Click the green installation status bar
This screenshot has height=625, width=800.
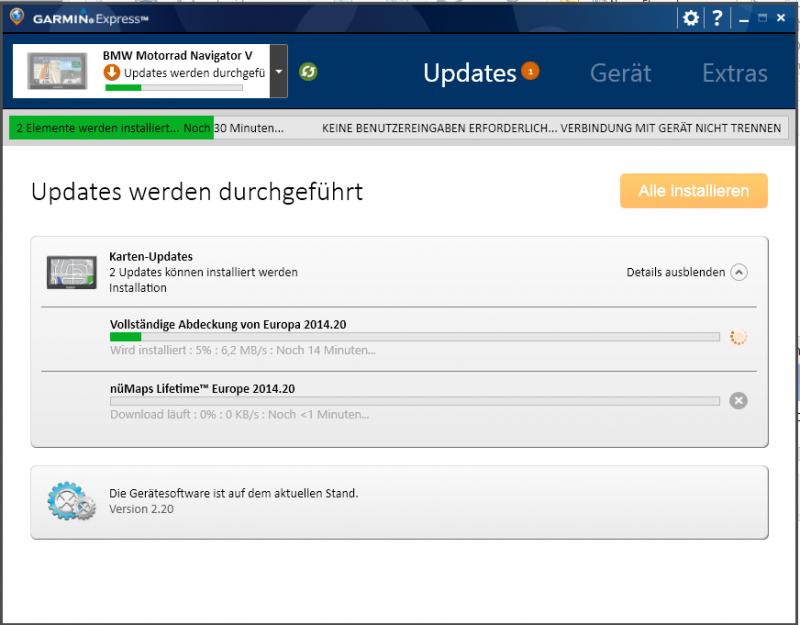tap(112, 128)
